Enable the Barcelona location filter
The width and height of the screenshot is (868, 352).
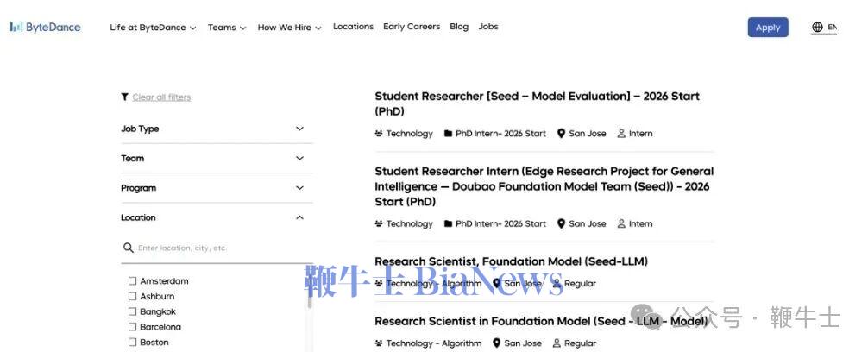(x=132, y=327)
